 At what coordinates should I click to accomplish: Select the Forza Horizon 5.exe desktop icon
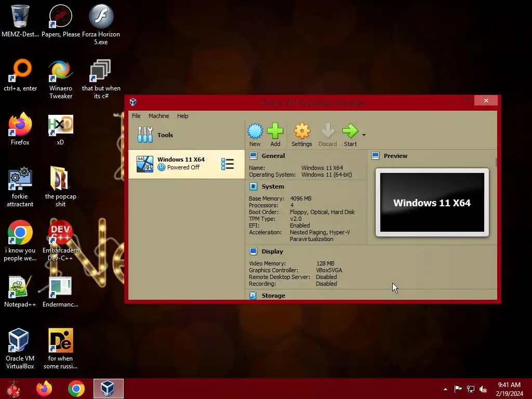coord(101,24)
